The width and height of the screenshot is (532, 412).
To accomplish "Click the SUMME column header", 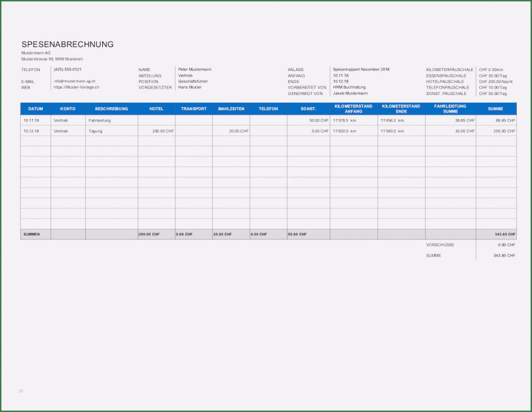I will click(495, 109).
